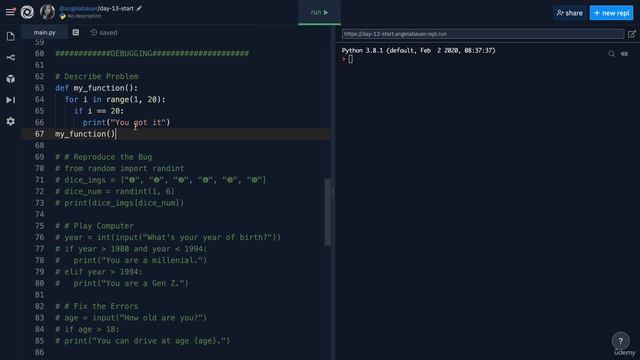
Task: Create a new repl
Action: coord(611,13)
